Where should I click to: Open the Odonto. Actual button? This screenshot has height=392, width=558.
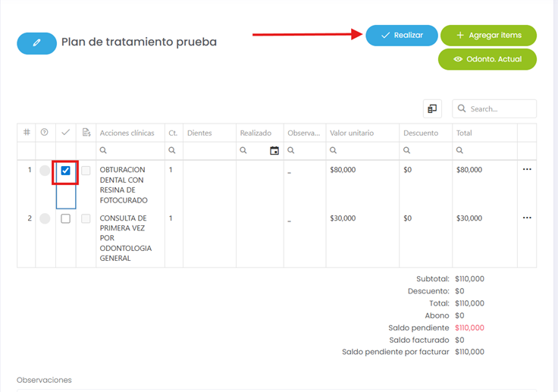(x=487, y=59)
